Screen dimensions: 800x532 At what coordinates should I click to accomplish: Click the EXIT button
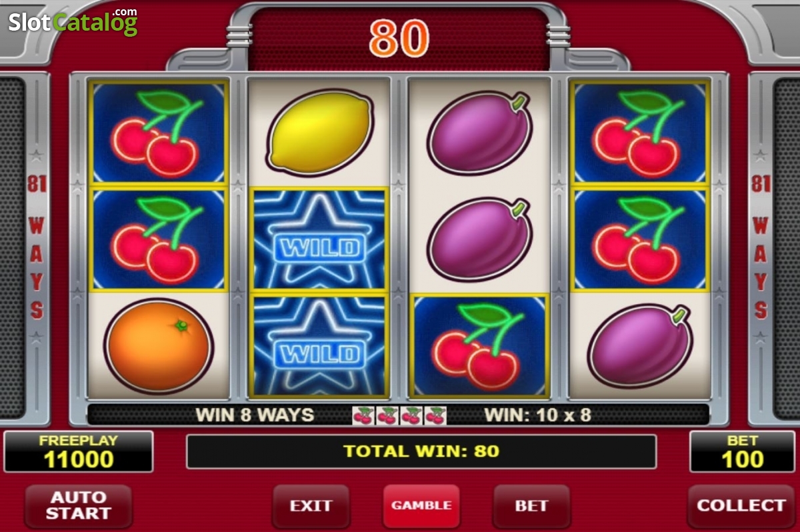311,506
